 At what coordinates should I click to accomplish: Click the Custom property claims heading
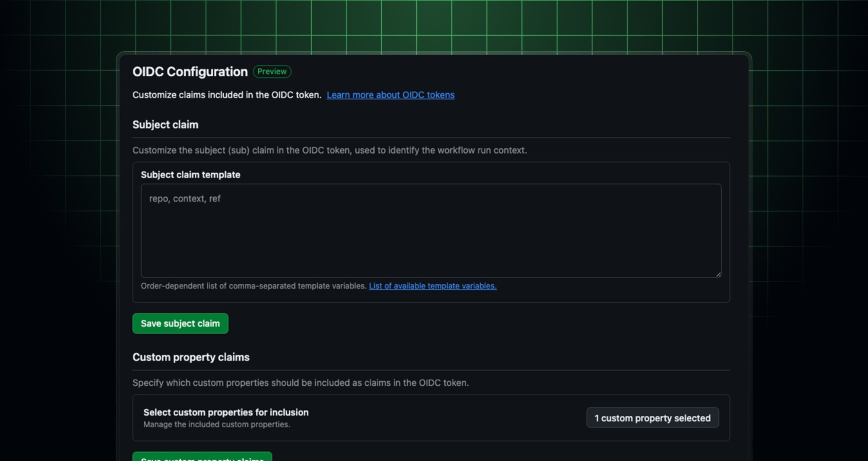(191, 357)
